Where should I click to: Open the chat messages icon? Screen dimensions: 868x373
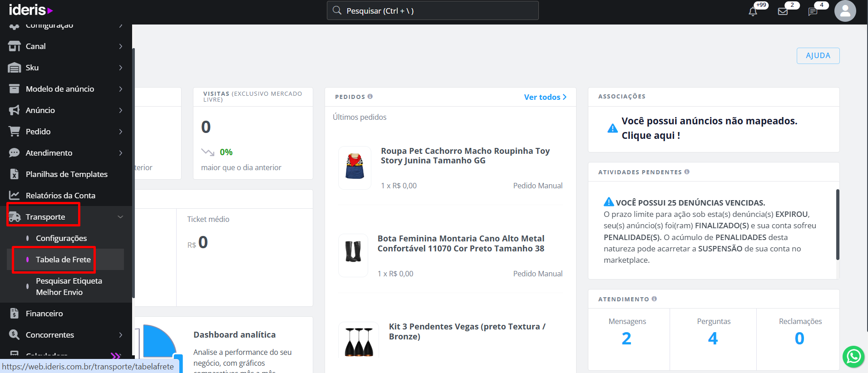[x=813, y=12]
